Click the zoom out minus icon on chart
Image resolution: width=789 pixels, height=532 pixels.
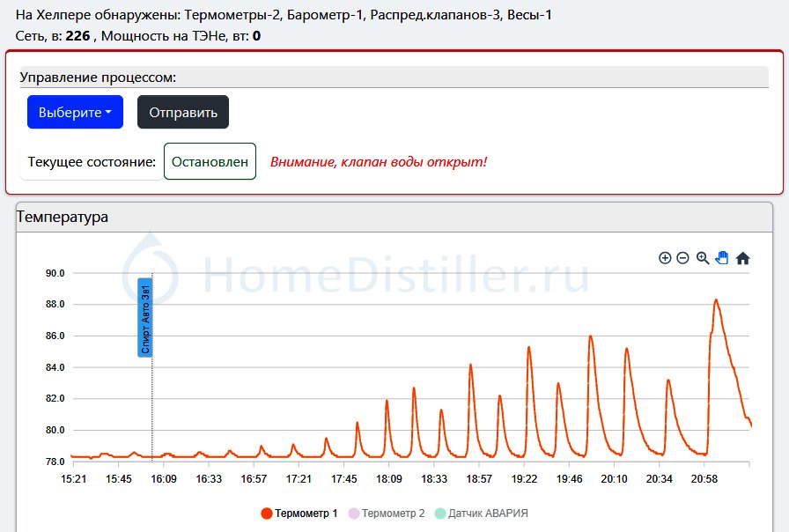[x=682, y=258]
